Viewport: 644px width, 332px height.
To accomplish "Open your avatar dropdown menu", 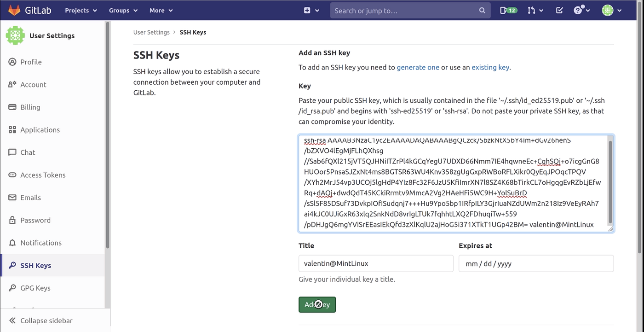I will coord(608,10).
